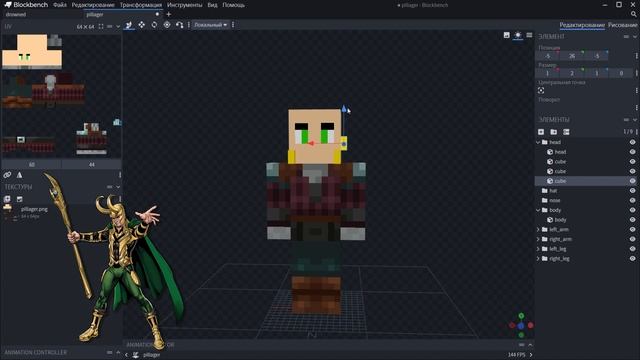The height and width of the screenshot is (360, 640).
Task: Select the Vertex Snap tool
Action: coord(180,25)
